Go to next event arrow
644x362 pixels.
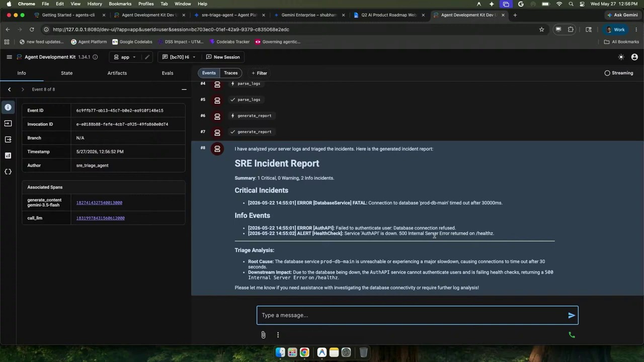pos(22,89)
